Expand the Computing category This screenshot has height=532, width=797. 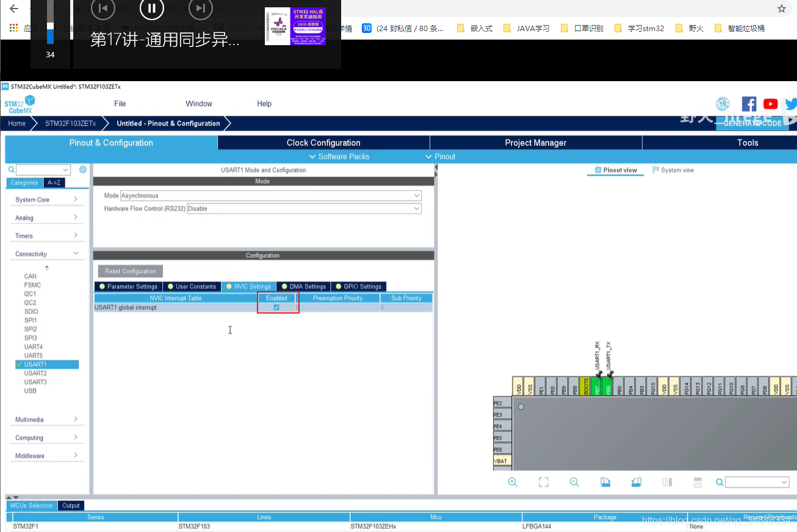(46, 437)
